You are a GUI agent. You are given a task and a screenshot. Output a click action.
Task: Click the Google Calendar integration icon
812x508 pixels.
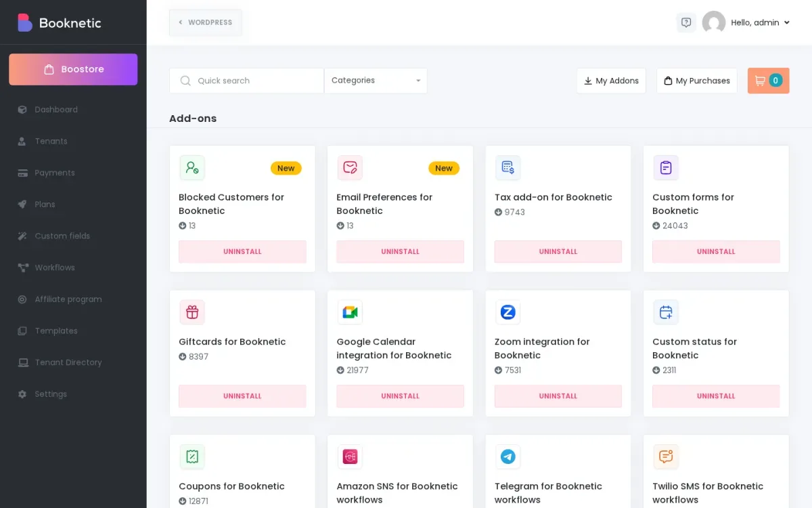(x=350, y=312)
